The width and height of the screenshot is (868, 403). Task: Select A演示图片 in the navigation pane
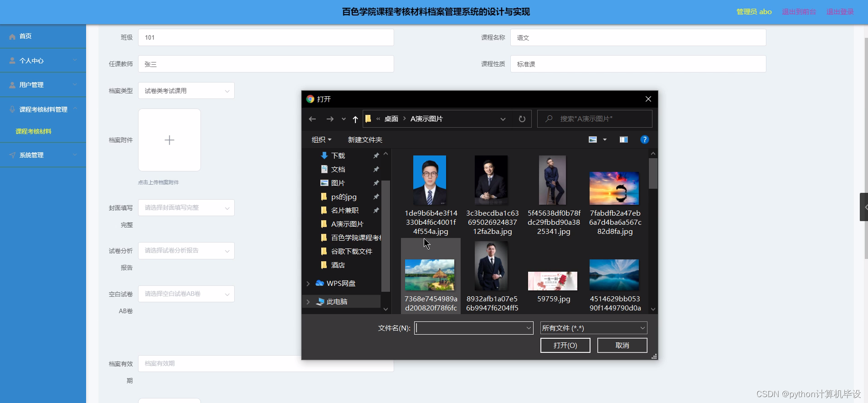pos(347,224)
